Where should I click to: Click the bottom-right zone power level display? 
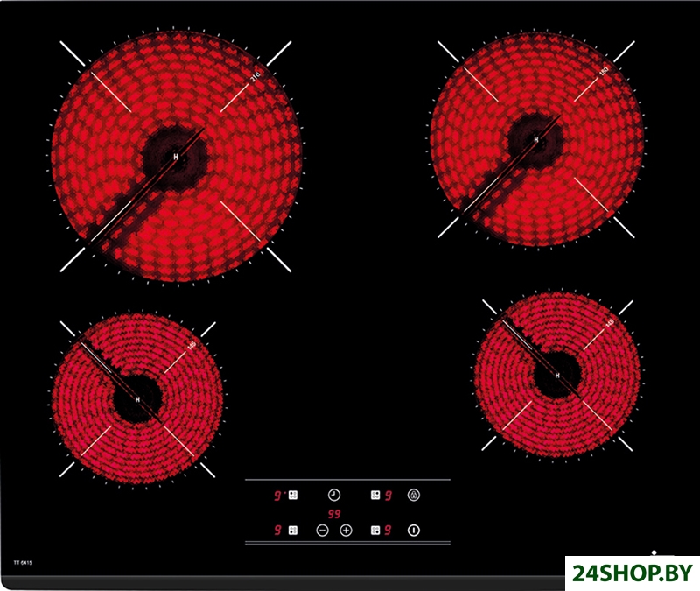pyautogui.click(x=388, y=530)
